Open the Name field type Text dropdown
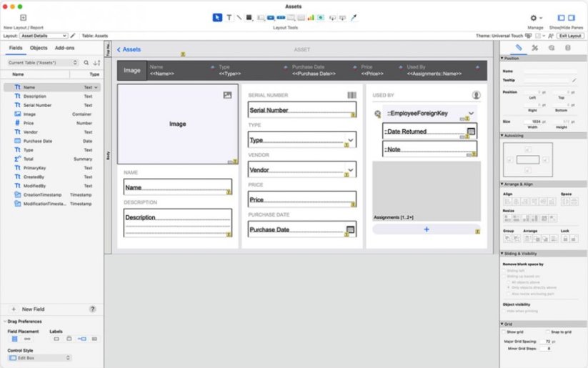Image resolution: width=588 pixels, height=368 pixels. click(x=91, y=87)
